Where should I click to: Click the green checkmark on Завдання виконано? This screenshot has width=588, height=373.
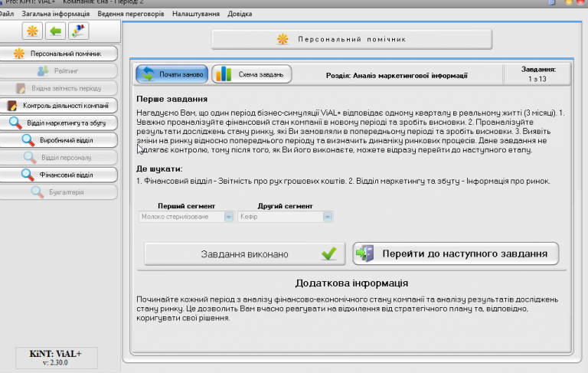tap(329, 254)
